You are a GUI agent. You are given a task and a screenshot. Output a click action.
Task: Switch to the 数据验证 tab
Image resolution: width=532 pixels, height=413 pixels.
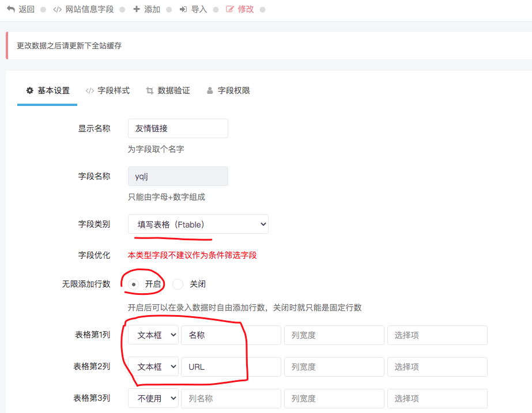coord(168,90)
